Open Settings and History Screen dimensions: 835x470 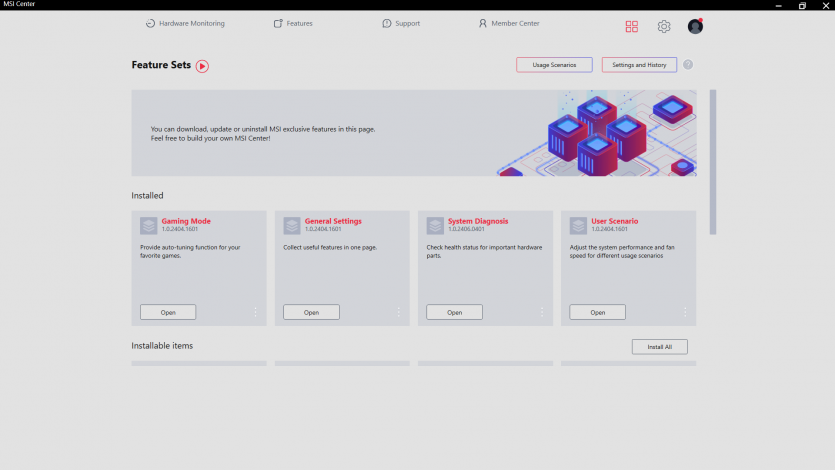pyautogui.click(x=639, y=65)
